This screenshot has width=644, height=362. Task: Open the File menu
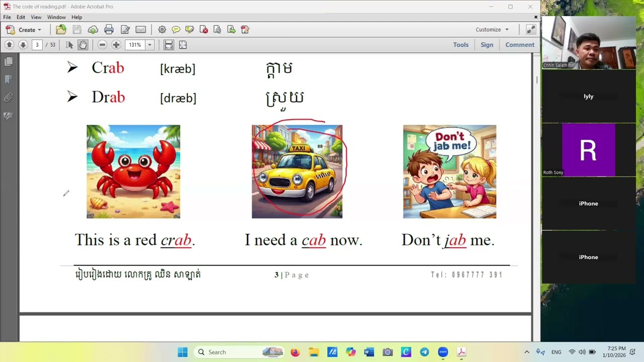pyautogui.click(x=7, y=17)
